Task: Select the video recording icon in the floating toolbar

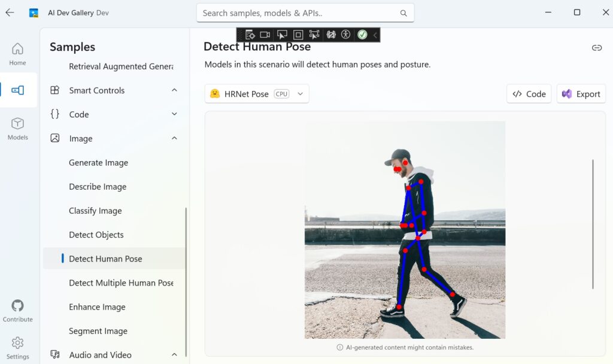Action: click(x=265, y=35)
